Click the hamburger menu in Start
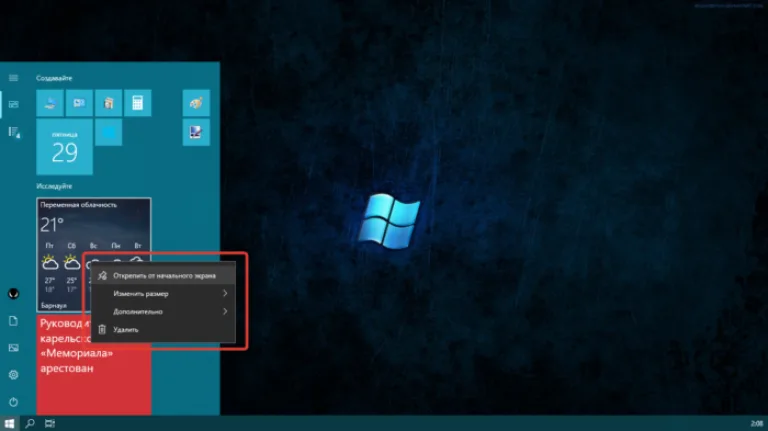The width and height of the screenshot is (768, 431). tap(13, 78)
